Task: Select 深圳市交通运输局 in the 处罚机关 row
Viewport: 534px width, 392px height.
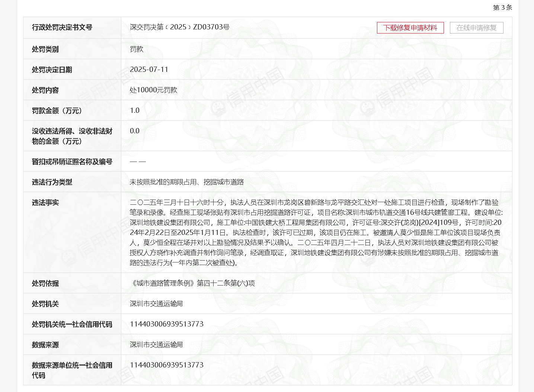Action: [156, 304]
